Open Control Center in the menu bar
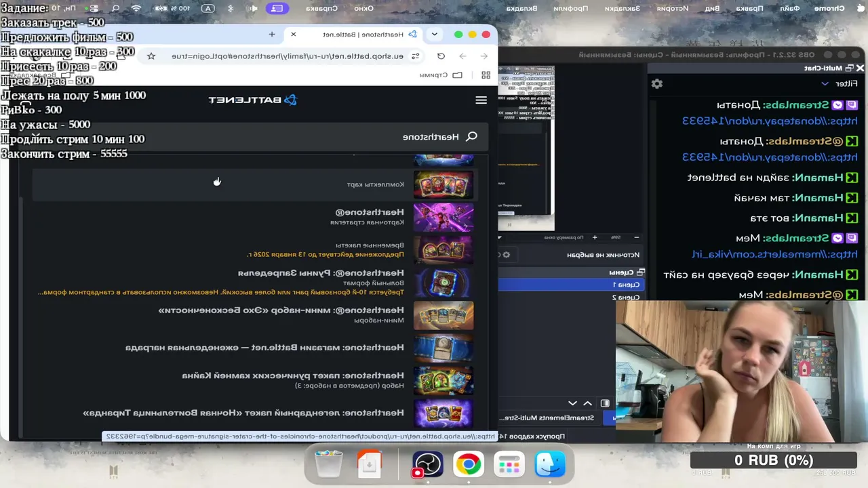 point(94,8)
